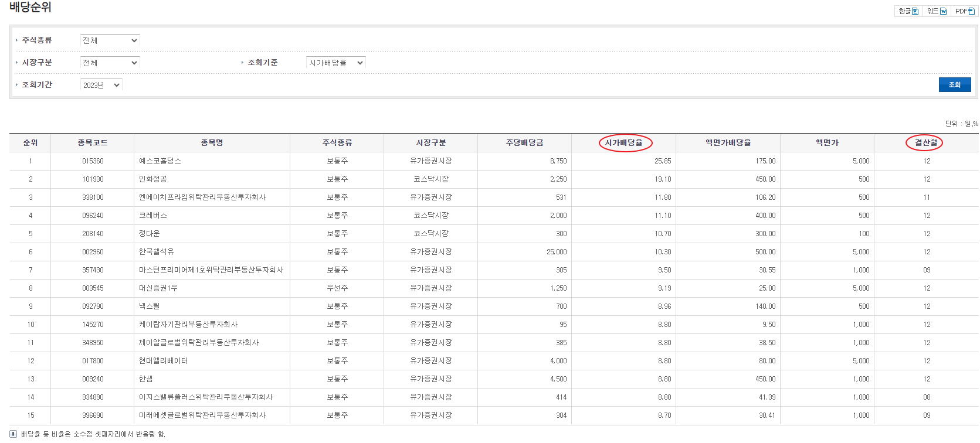This screenshot has width=980, height=443.
Task: Open the 조회기준 시가배당율 dropdown
Action: tap(335, 63)
